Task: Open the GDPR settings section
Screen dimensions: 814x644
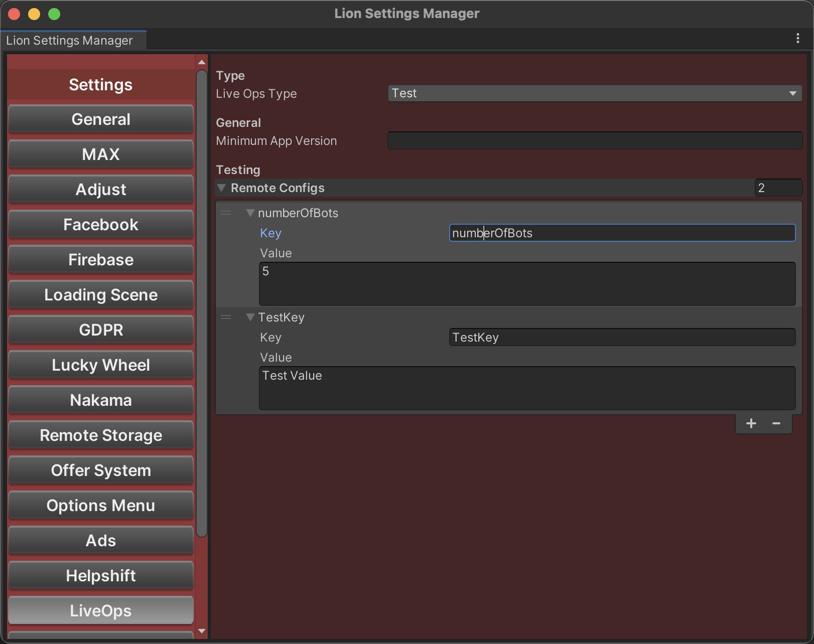Action: point(101,330)
